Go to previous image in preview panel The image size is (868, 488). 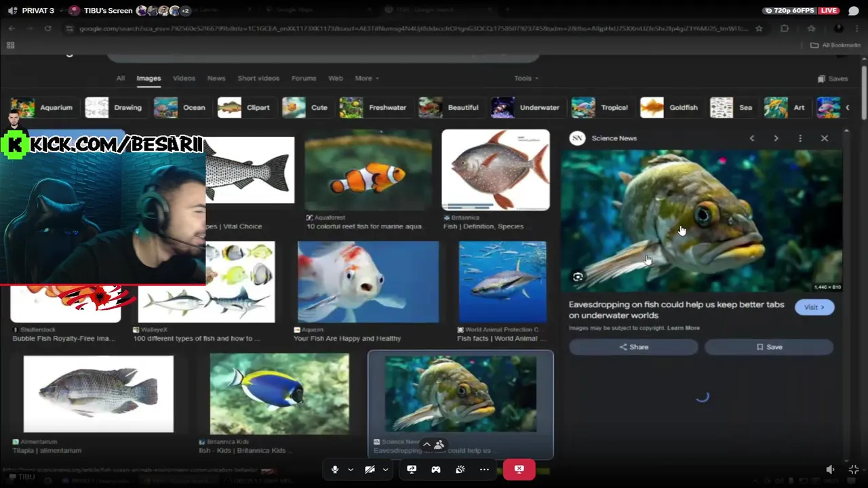click(x=751, y=138)
